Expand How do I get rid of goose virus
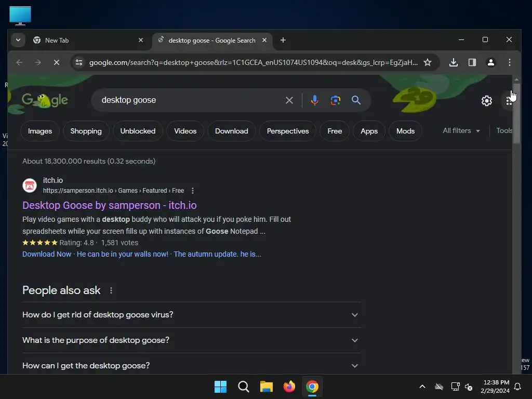The height and width of the screenshot is (399, 532). pos(192,315)
